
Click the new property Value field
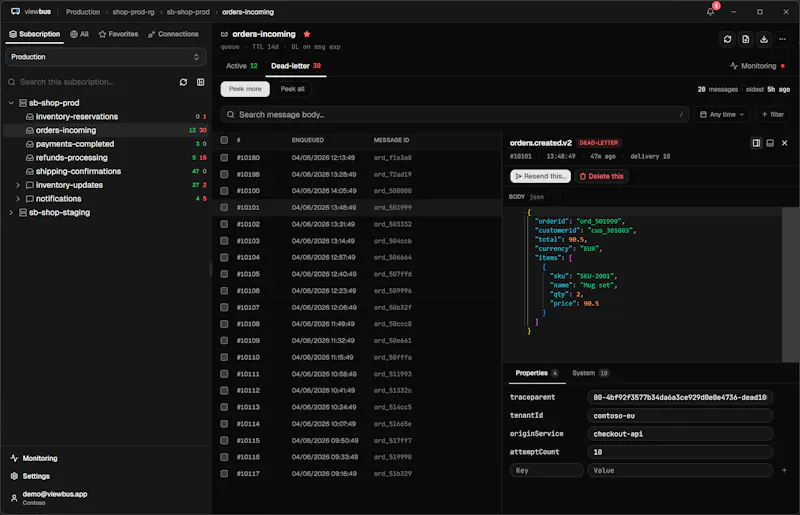[x=680, y=470]
